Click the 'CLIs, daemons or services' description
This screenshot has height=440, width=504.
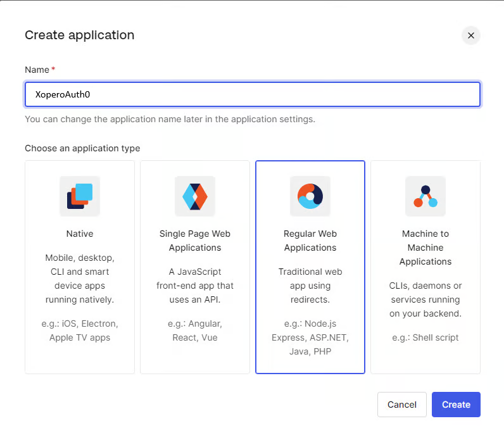coord(425,299)
